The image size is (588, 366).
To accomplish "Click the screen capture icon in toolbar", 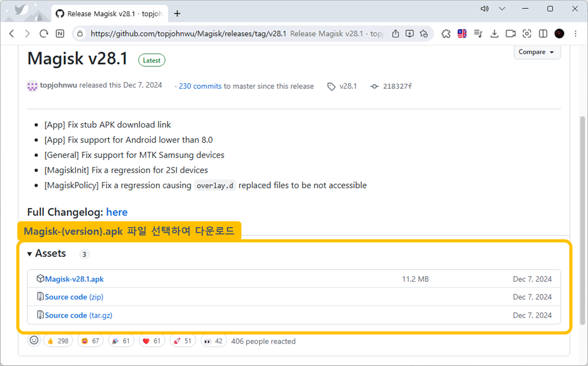I will pyautogui.click(x=527, y=34).
